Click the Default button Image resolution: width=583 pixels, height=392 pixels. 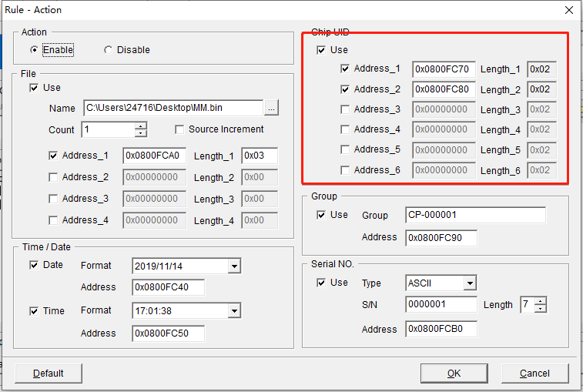(x=49, y=373)
